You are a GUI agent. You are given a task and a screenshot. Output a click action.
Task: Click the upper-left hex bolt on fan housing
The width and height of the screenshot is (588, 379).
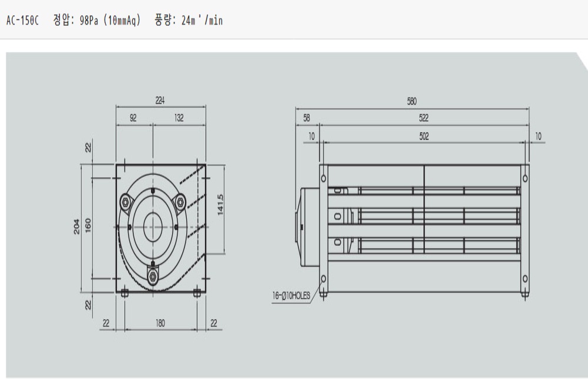pos(125,201)
